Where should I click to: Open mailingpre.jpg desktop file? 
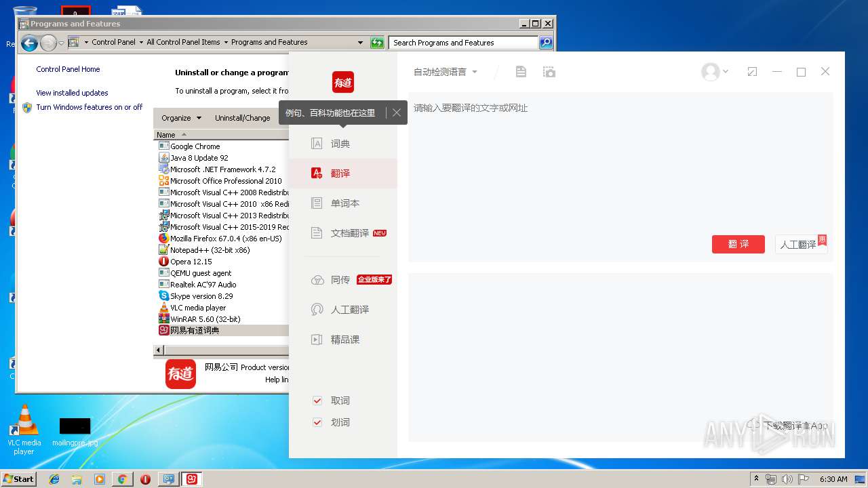[x=75, y=432]
